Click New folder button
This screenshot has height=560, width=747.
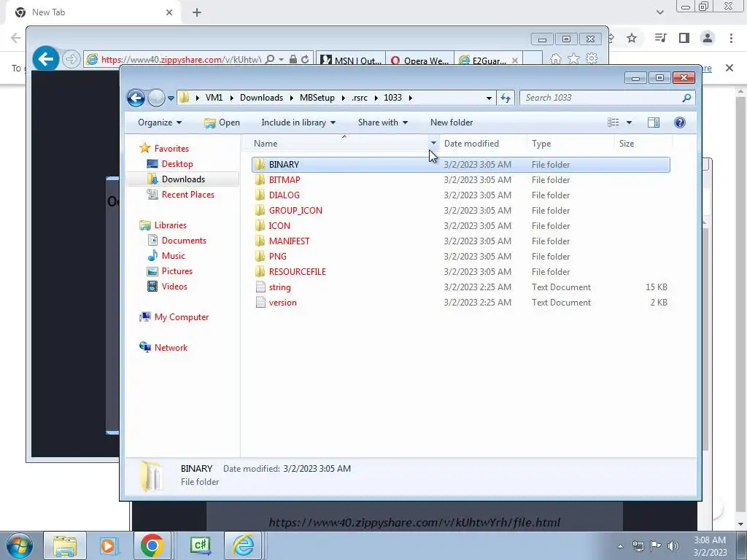coord(451,122)
